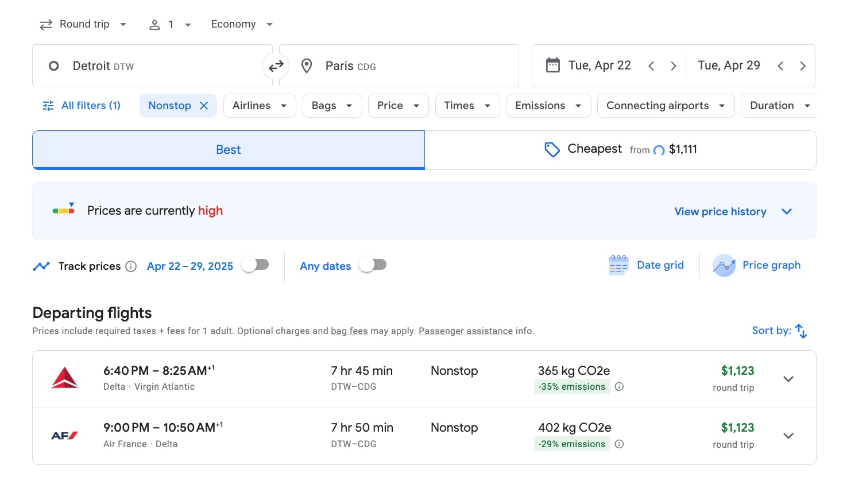The height and width of the screenshot is (504, 843).
Task: Click the emissions info icon on the Delta flight
Action: 619,386
